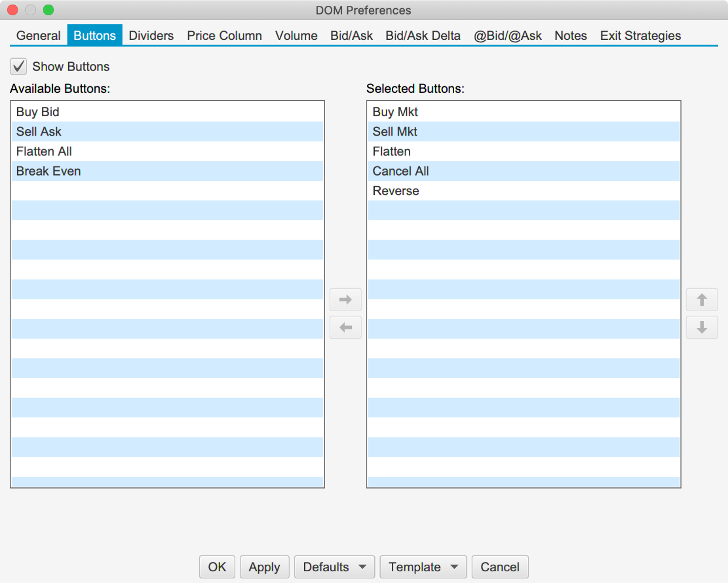Uncheck the Show Buttons checkbox
The height and width of the screenshot is (583, 728).
pyautogui.click(x=19, y=66)
